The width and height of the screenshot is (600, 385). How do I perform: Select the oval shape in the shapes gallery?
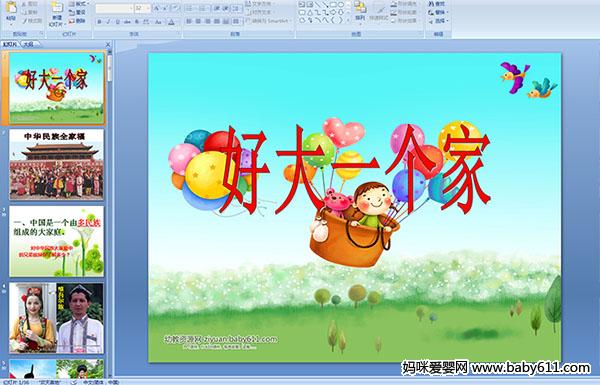click(342, 5)
